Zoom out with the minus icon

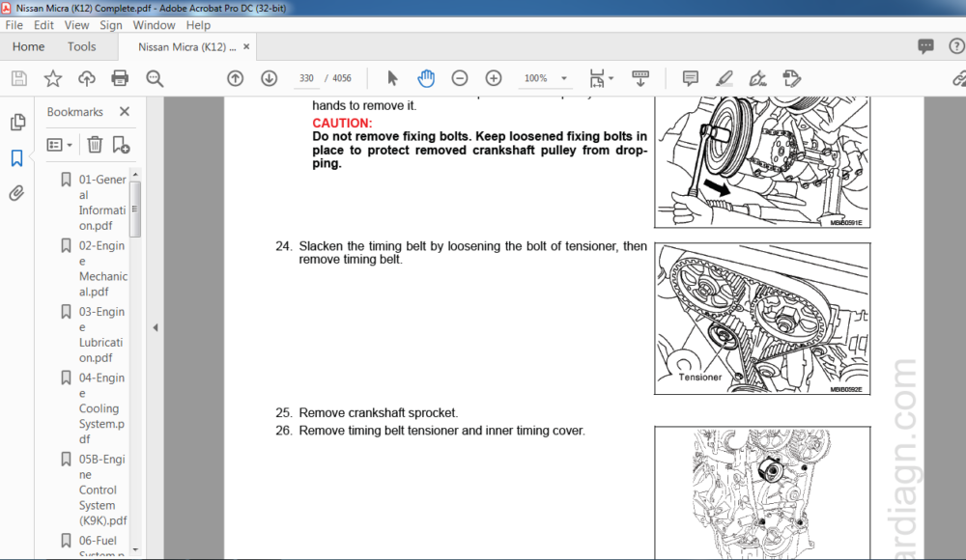click(x=460, y=78)
